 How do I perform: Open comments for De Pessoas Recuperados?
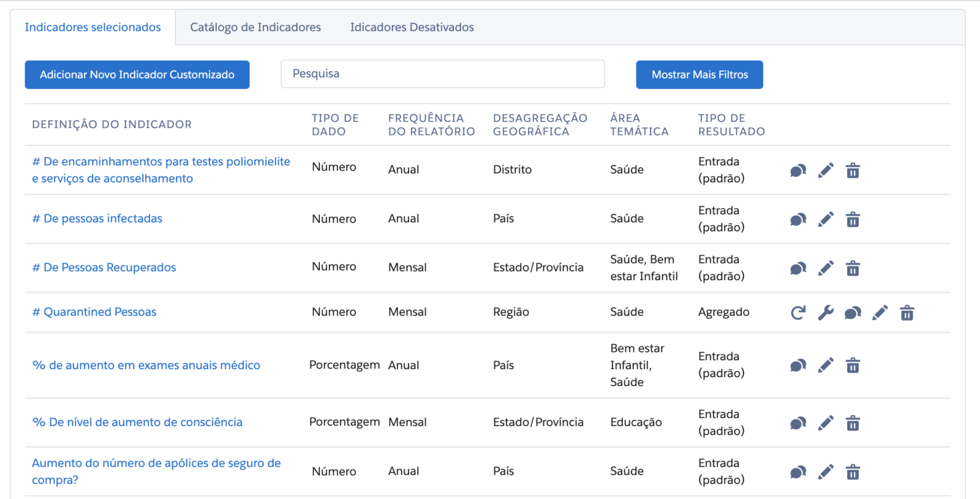pyautogui.click(x=798, y=269)
